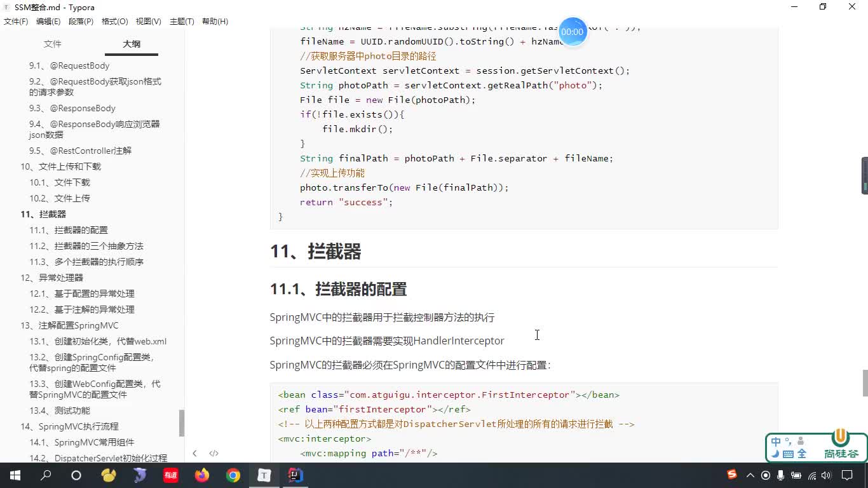This screenshot has height=488, width=868.
Task: Go to 14.1、SpringMVC常用组件 in outline
Action: tap(82, 442)
